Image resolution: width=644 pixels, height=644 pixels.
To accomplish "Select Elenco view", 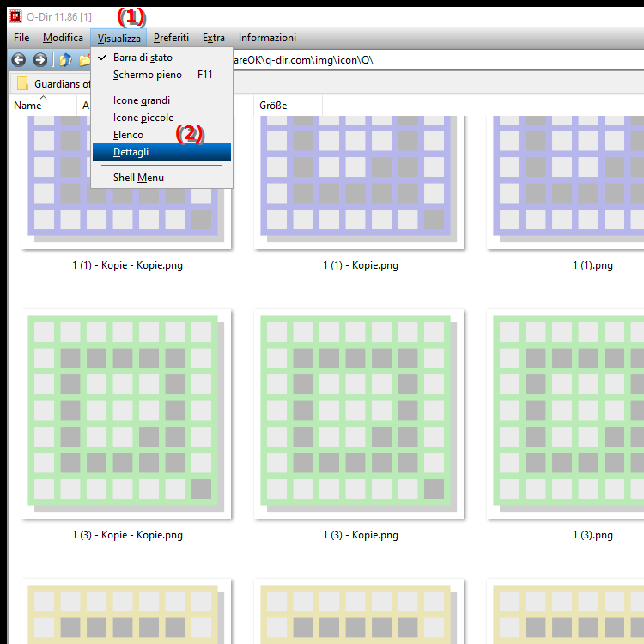I will point(161,135).
